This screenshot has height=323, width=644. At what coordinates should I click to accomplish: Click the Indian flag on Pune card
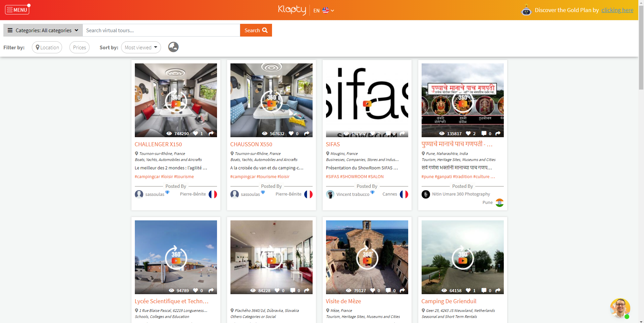coord(499,203)
